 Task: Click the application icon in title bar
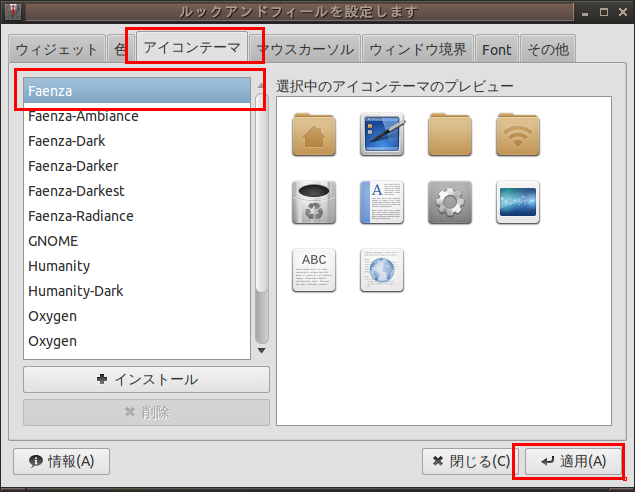[x=13, y=12]
